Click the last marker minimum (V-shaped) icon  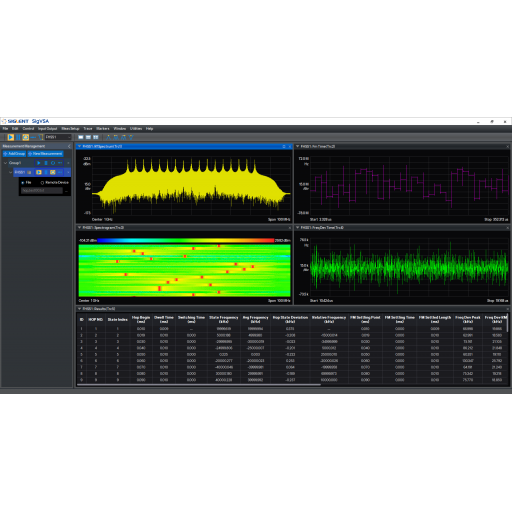tap(131, 137)
